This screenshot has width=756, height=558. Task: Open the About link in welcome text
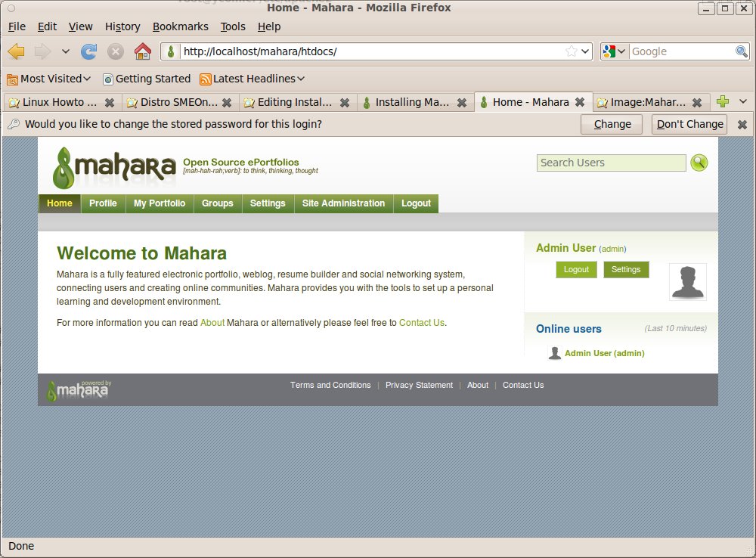pos(212,323)
